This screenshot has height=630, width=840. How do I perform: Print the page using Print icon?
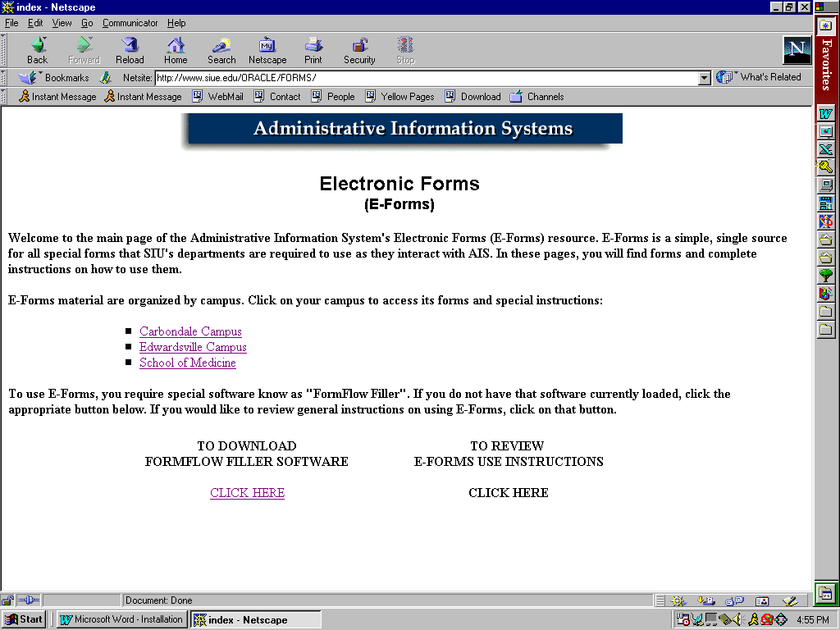[x=313, y=50]
